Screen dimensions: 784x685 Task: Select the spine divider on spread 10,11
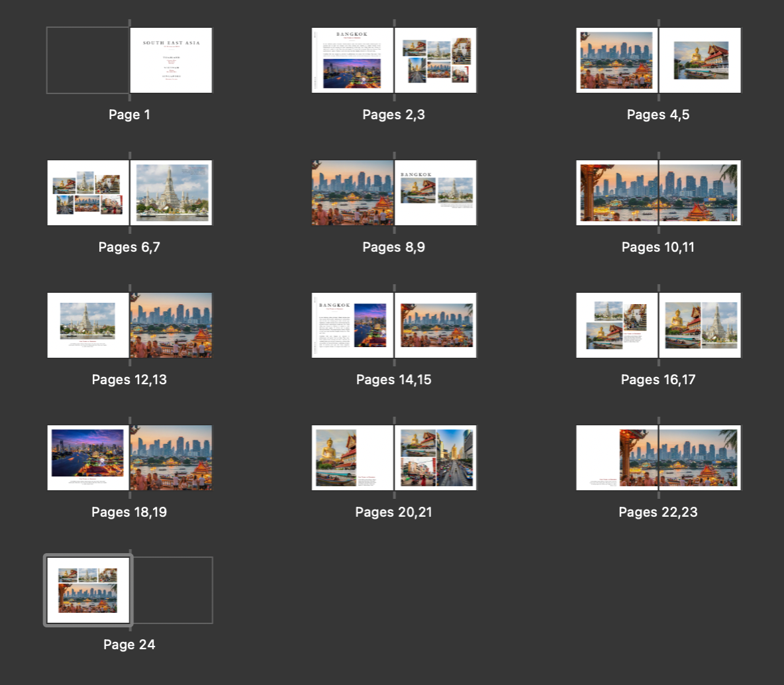[x=658, y=192]
